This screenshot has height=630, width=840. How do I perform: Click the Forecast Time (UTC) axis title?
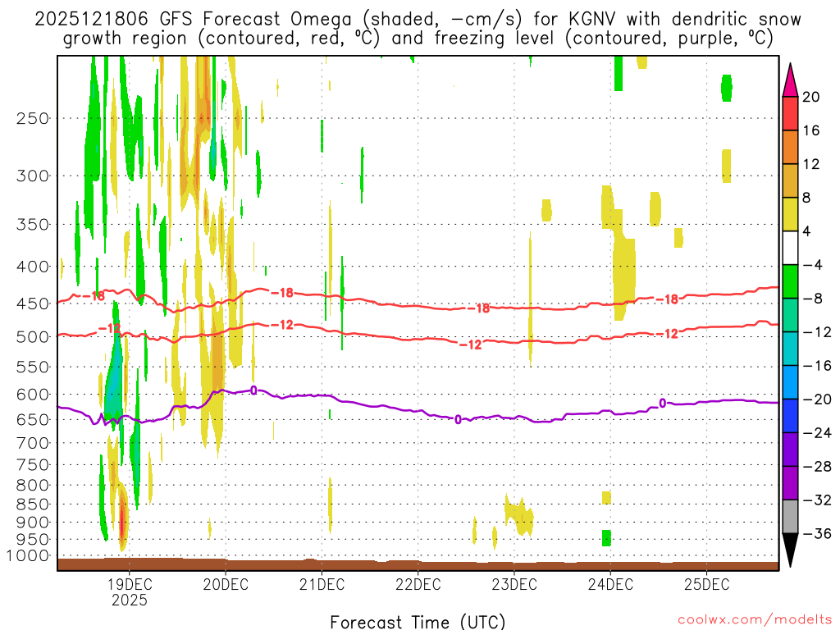418,621
